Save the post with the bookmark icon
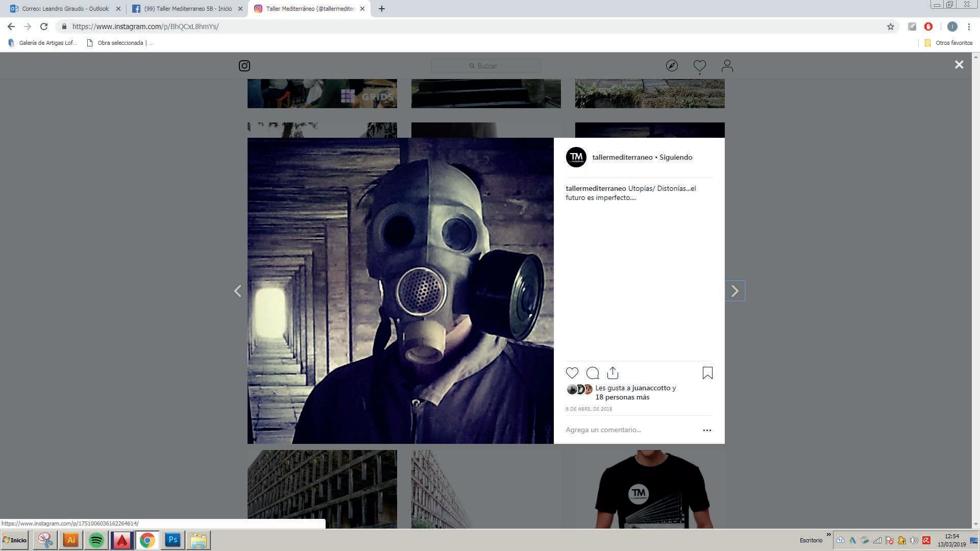This screenshot has width=980, height=551. tap(707, 373)
